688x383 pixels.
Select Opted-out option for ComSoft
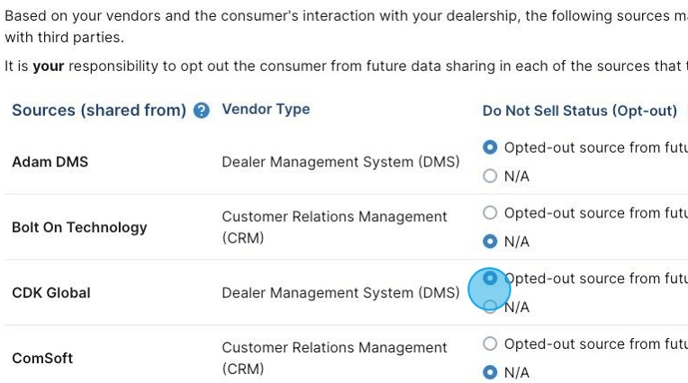(x=490, y=344)
